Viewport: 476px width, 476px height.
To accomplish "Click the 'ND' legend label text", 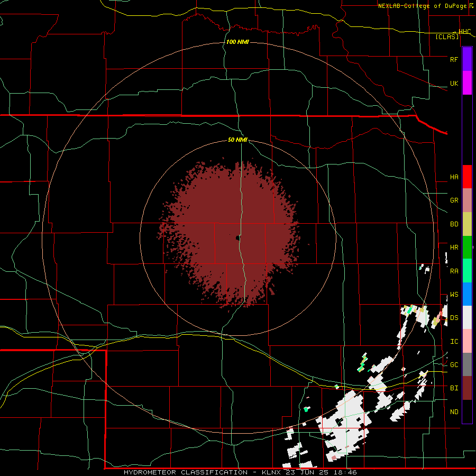I will click(454, 412).
